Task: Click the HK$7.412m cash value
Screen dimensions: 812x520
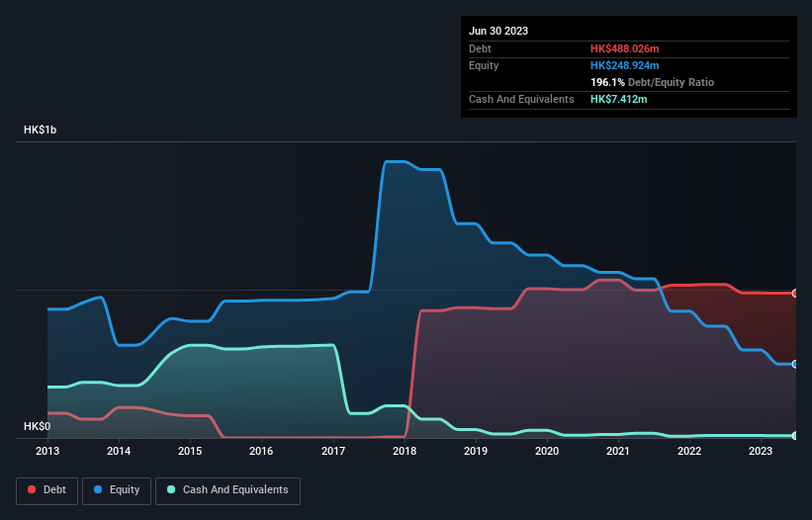Action: pyautogui.click(x=619, y=99)
